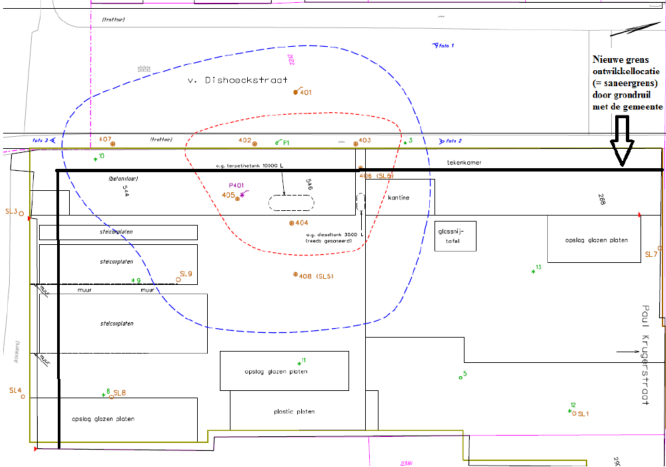Click the Nieuwe grens ontwikkellocatie annotation text
666x467 pixels.
[627, 83]
